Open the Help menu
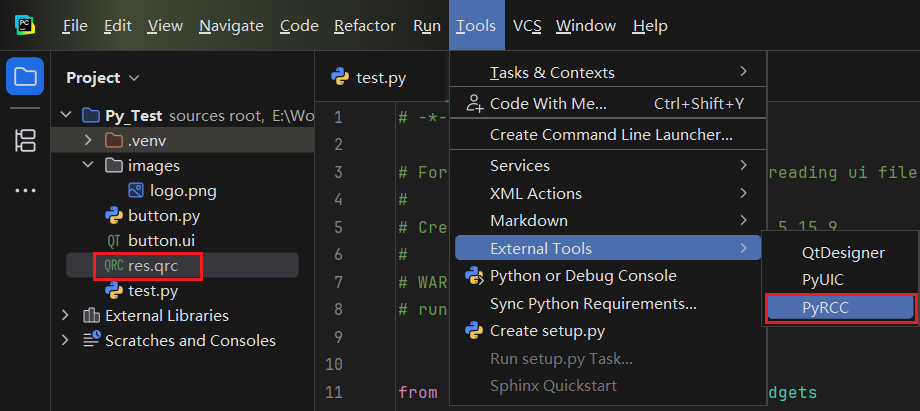 pyautogui.click(x=650, y=26)
